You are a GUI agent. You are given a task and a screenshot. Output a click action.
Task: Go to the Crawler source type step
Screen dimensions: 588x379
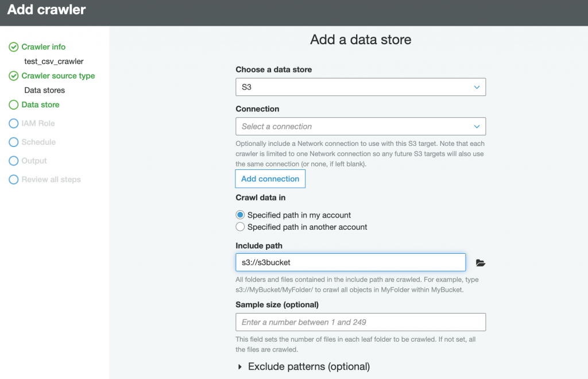point(58,76)
